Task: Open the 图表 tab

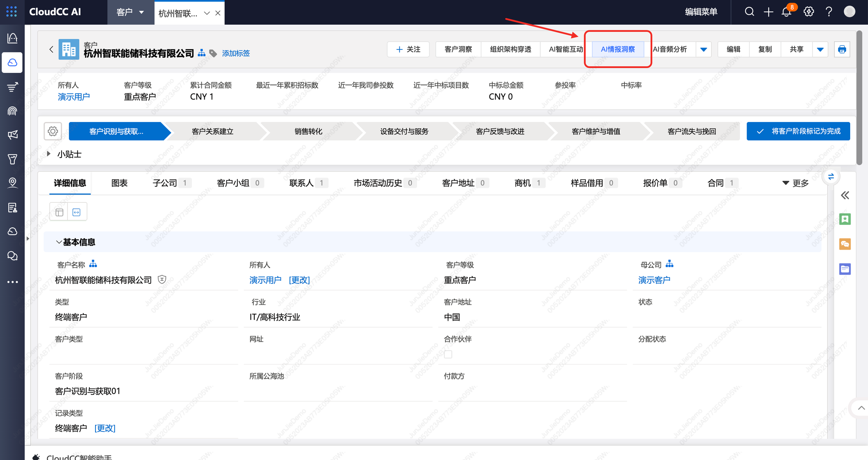Action: (x=119, y=183)
